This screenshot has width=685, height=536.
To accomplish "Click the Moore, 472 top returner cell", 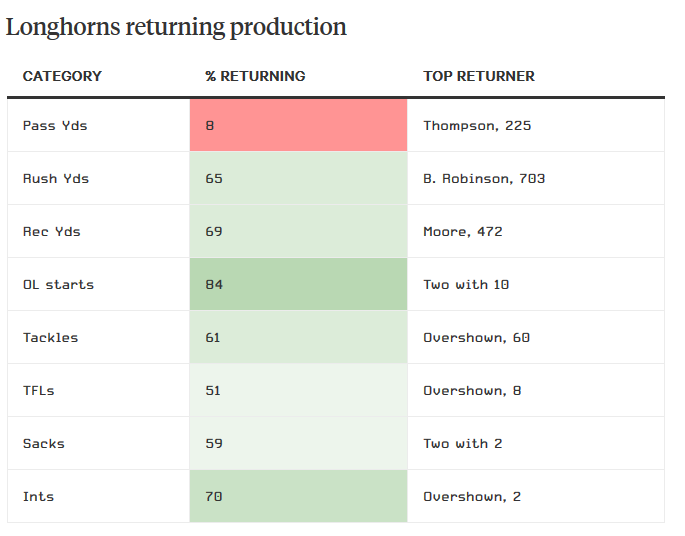I will (x=463, y=232).
